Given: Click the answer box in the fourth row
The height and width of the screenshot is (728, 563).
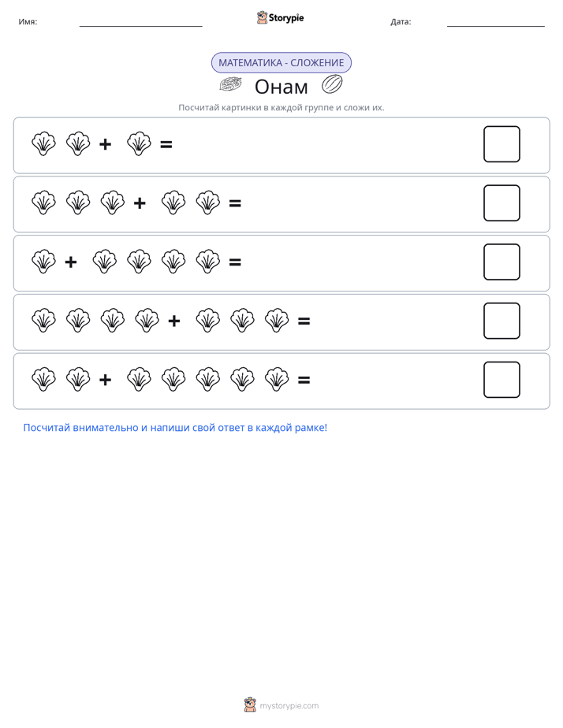Looking at the screenshot, I should pyautogui.click(x=501, y=321).
